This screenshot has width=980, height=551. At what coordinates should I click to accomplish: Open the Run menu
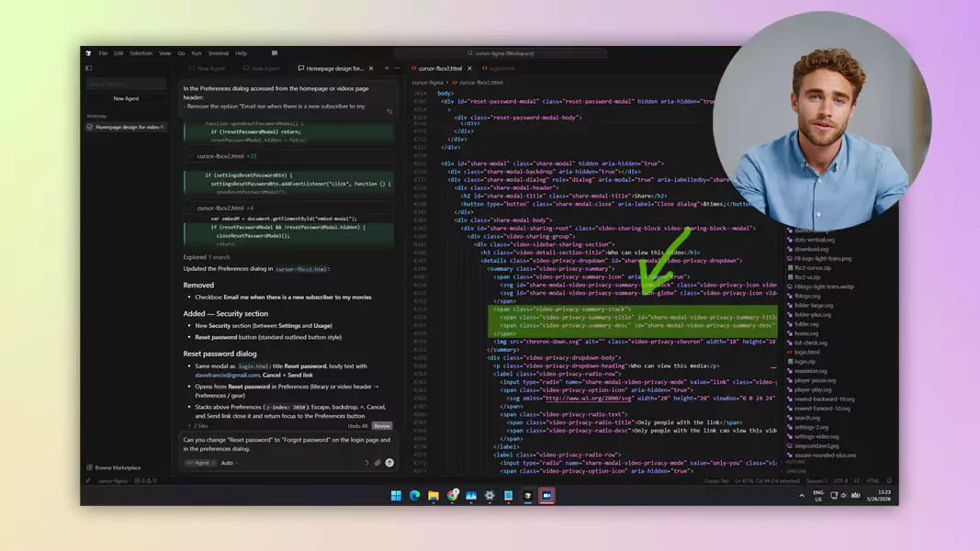tap(197, 53)
